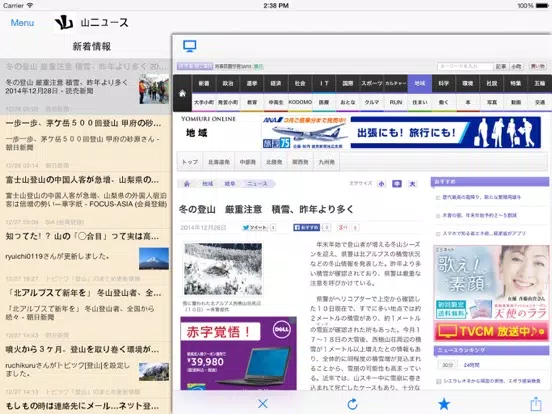552x414 pixels.
Task: Tap the Mt. Fuji thumbnail image
Action: 154,259
